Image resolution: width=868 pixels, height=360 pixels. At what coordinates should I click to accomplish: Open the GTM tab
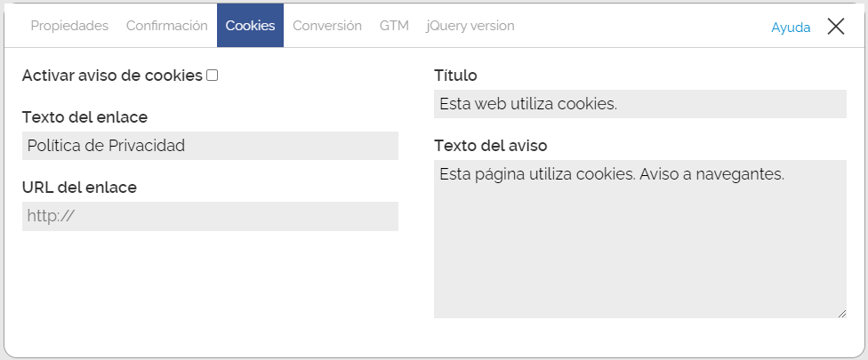[394, 26]
